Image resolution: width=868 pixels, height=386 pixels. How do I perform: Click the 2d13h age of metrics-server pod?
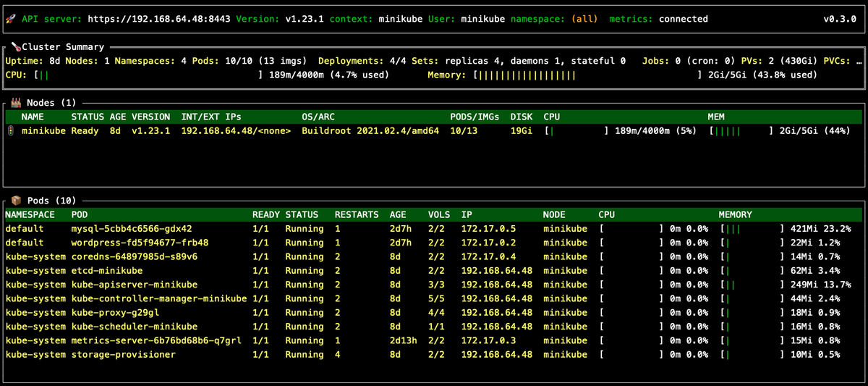pos(404,340)
